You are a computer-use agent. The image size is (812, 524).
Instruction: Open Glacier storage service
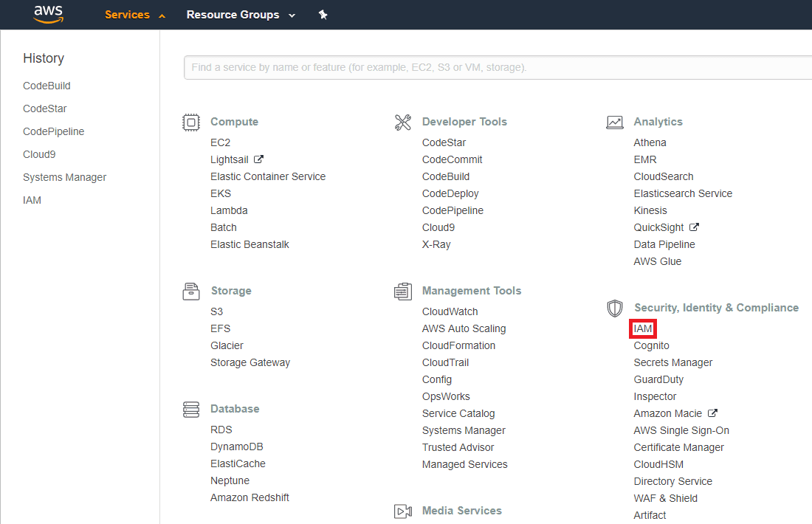227,345
